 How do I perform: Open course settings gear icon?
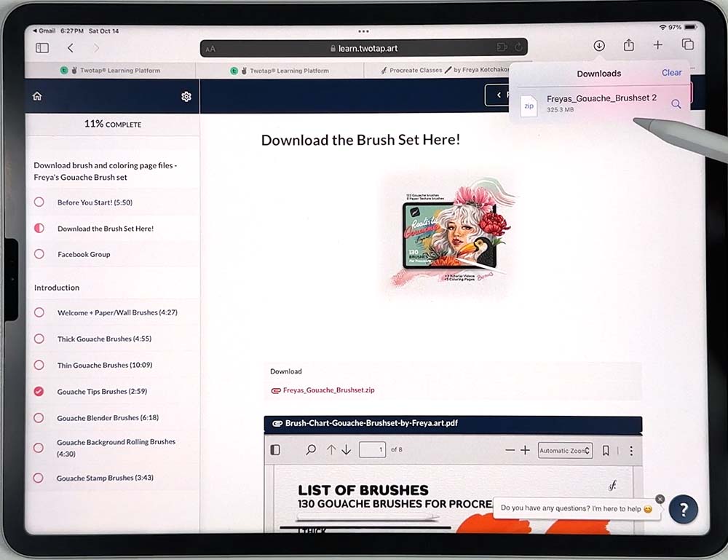186,97
